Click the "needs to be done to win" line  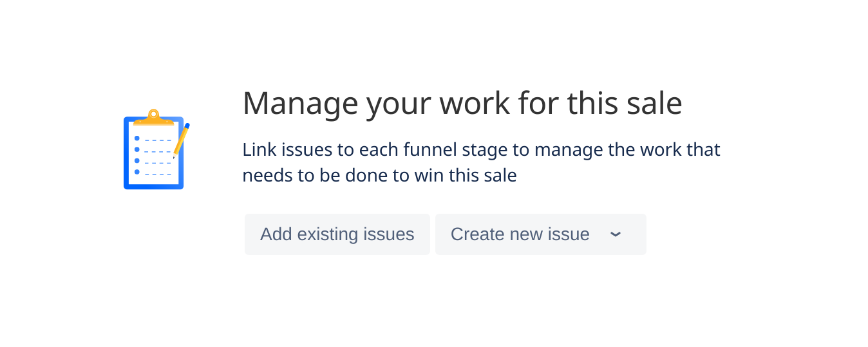click(x=379, y=176)
